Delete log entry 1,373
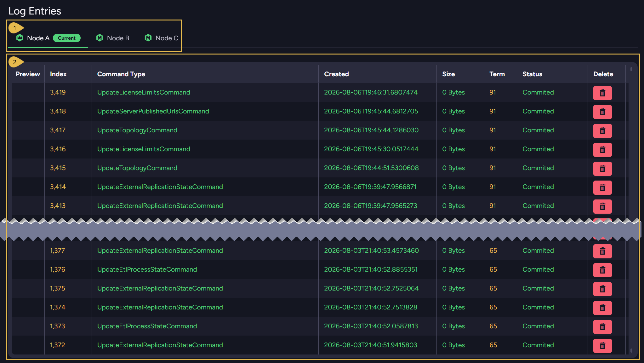 click(x=602, y=327)
